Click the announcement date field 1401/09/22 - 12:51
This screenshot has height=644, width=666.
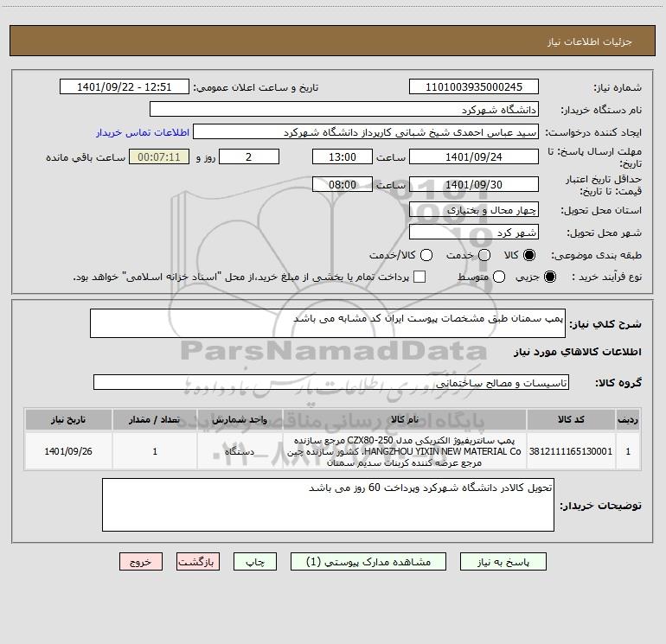click(124, 87)
